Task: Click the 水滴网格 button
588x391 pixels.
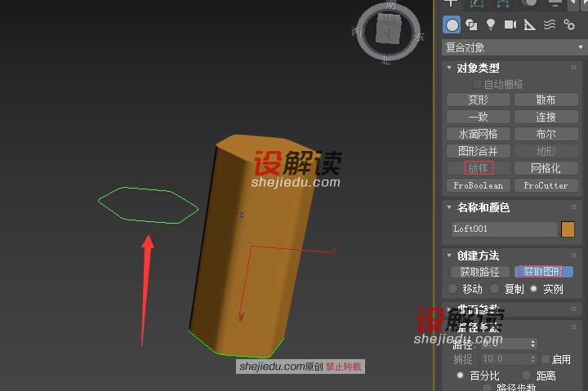Action: point(478,134)
